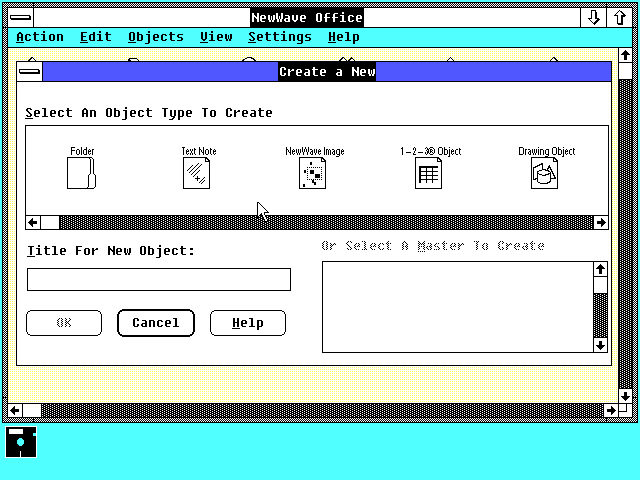Open the Action menu
This screenshot has height=480, width=640.
click(x=40, y=37)
